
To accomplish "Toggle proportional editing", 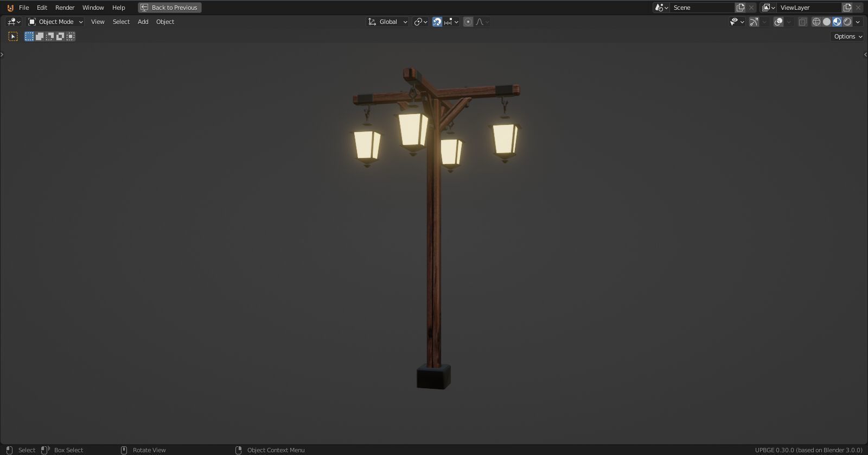I will click(468, 22).
